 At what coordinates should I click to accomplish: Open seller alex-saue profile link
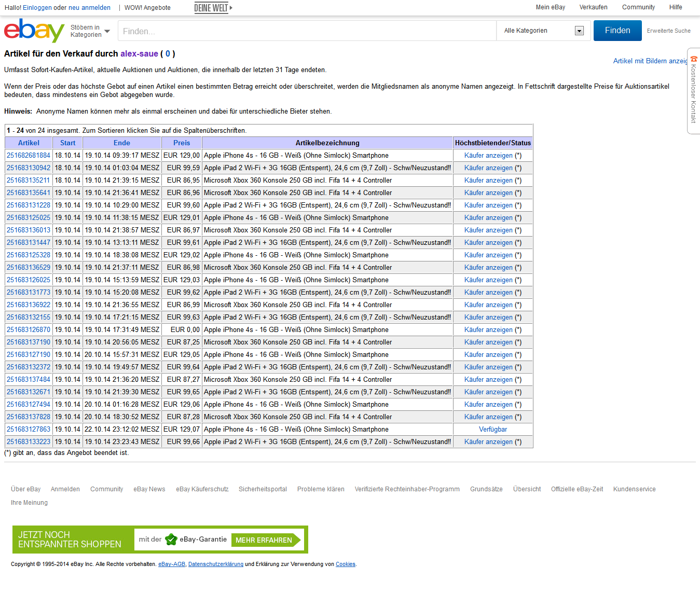point(139,54)
